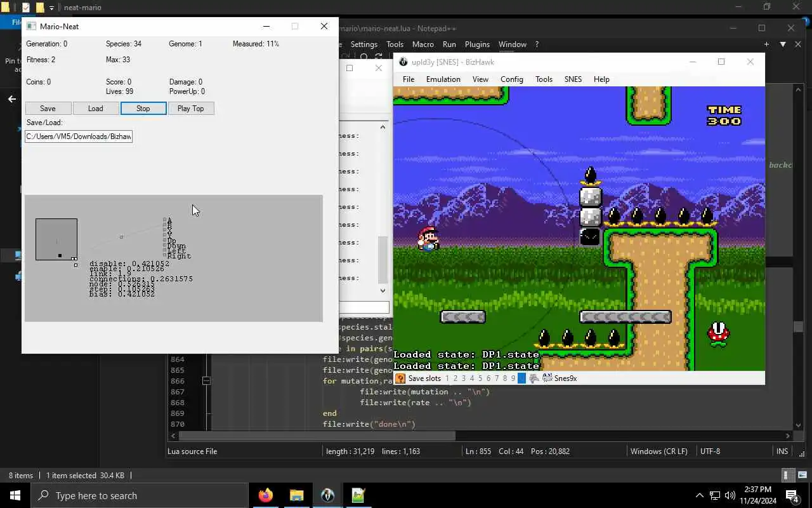Image resolution: width=812 pixels, height=508 pixels.
Task: Click New Folder icon in Explorer title bar
Action: tap(39, 8)
